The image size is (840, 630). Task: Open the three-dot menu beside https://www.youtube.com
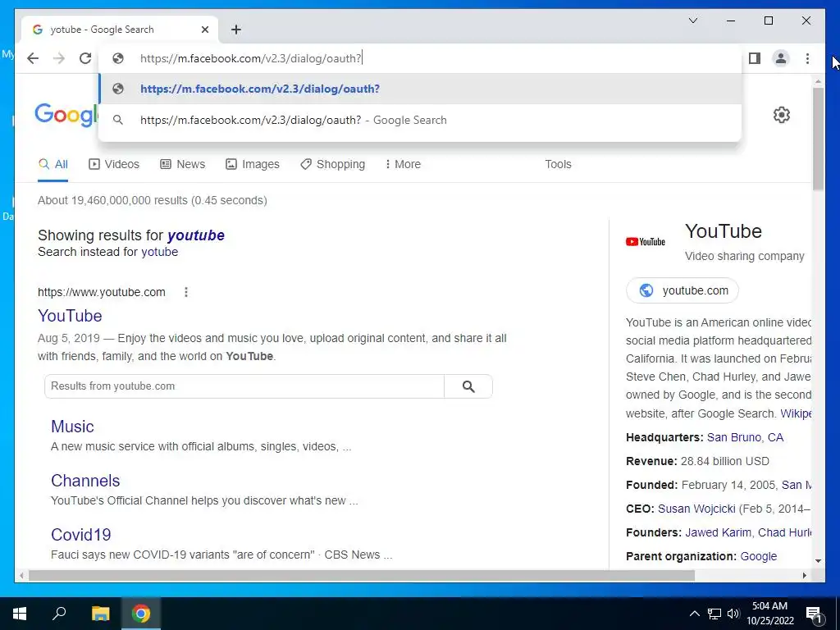[x=186, y=292]
